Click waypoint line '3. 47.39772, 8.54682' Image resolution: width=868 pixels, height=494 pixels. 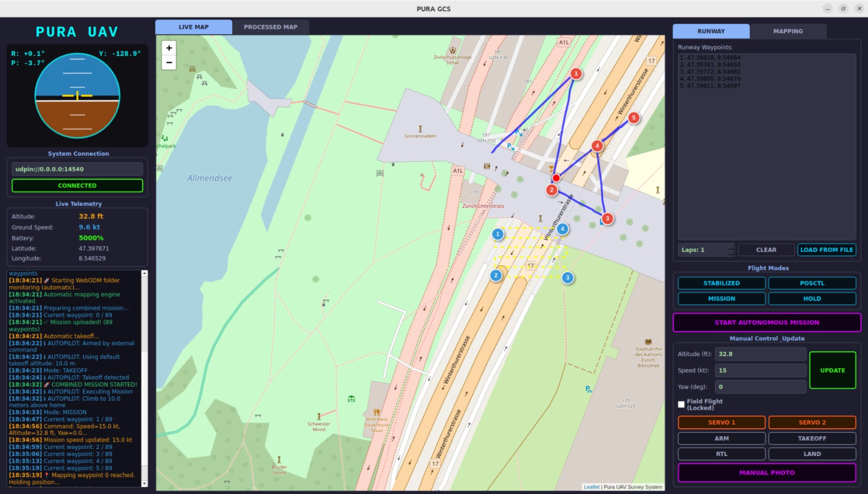tap(710, 72)
